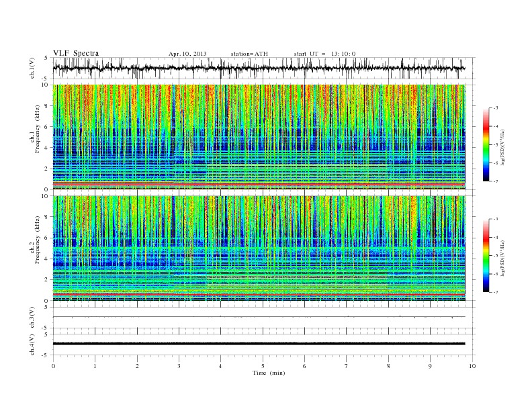
Task: Click the upper color bar beside ch.1 spectrogram
Action: (486, 144)
